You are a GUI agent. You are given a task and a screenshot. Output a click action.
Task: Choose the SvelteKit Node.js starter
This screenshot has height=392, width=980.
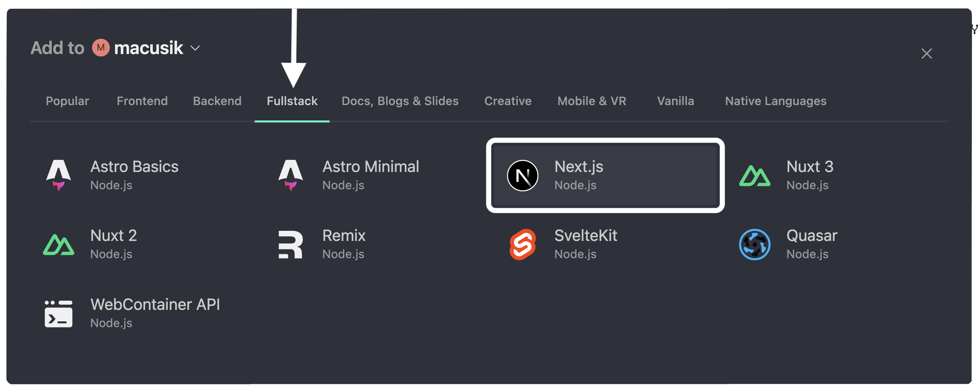tap(586, 244)
